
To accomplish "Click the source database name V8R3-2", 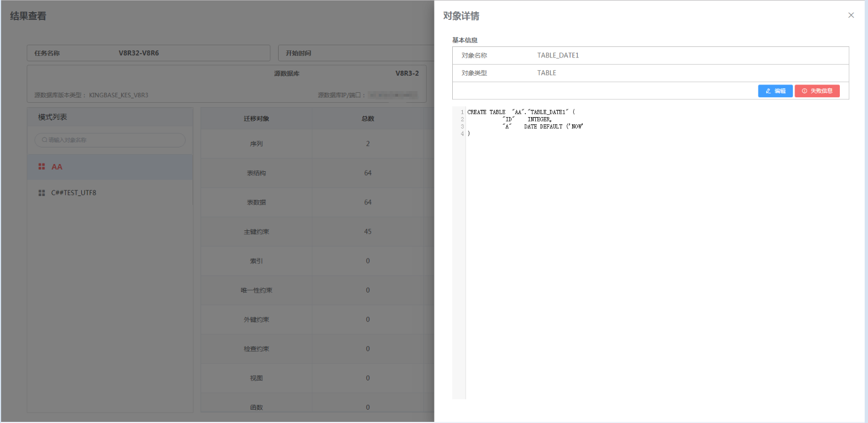I will tap(407, 73).
